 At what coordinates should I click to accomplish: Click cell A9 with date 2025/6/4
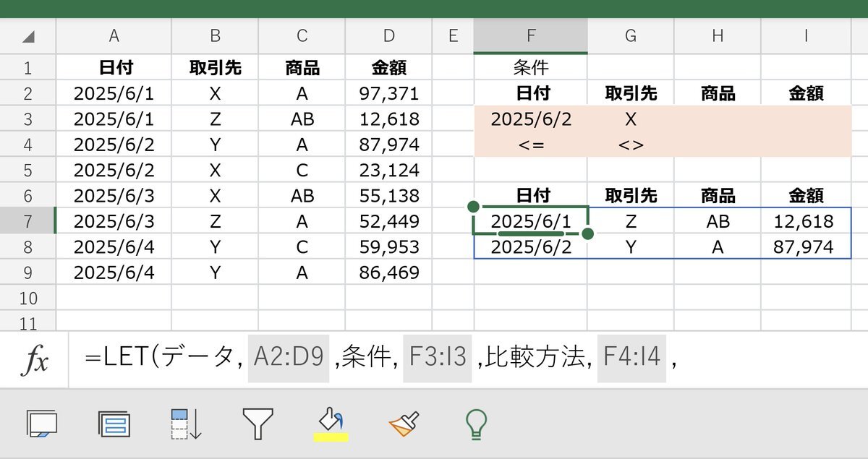(114, 273)
